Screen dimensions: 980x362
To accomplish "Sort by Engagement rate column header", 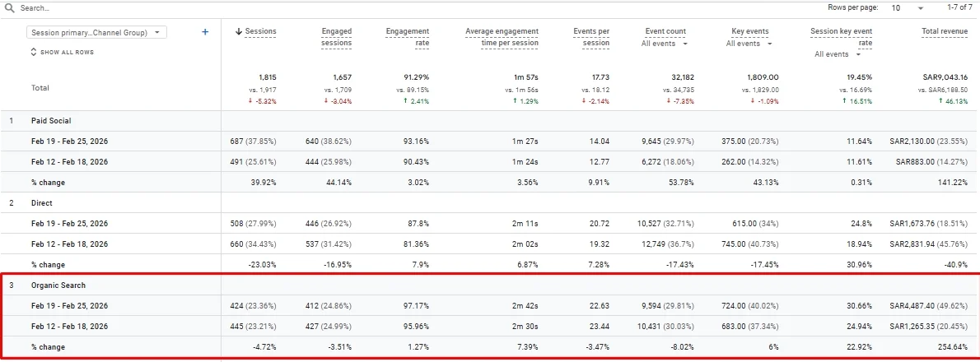I will pos(408,37).
